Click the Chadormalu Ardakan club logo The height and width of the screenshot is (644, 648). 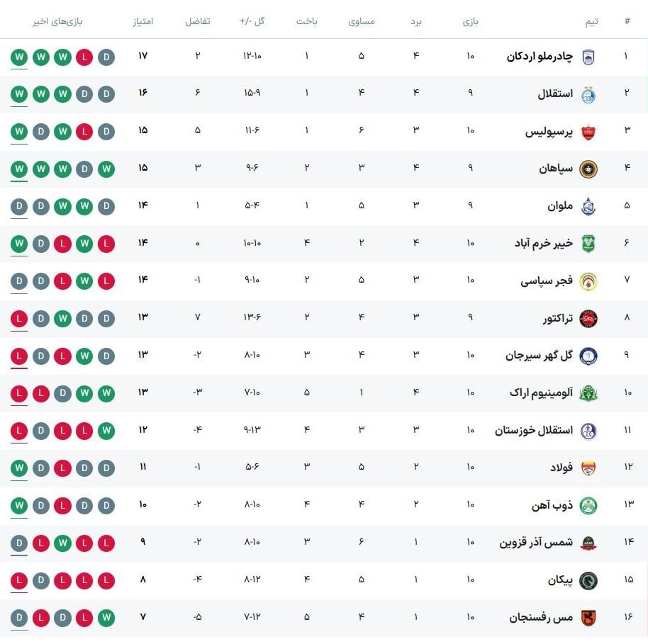(x=588, y=57)
